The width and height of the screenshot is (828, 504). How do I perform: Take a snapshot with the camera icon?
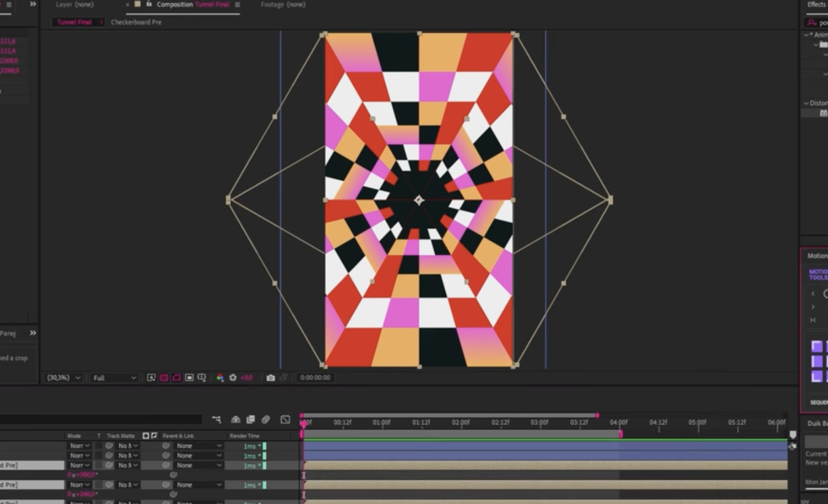[270, 378]
